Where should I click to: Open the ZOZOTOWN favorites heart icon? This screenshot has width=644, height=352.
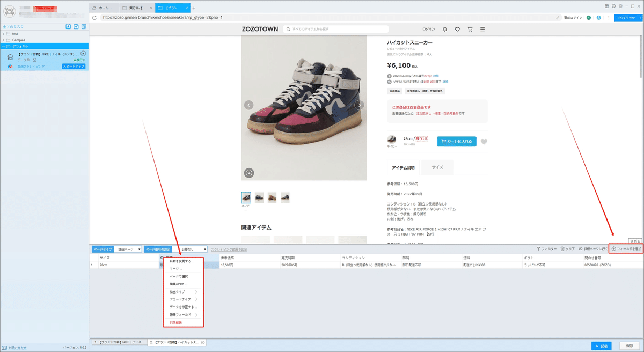pyautogui.click(x=457, y=29)
